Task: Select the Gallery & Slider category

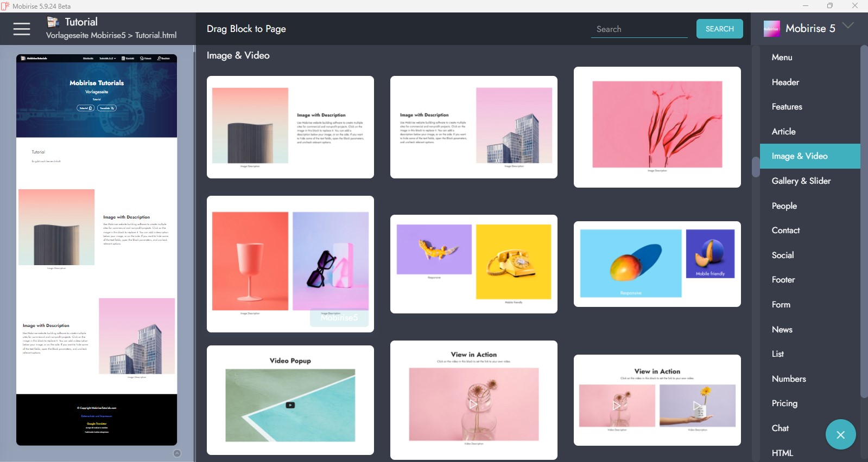Action: click(801, 181)
